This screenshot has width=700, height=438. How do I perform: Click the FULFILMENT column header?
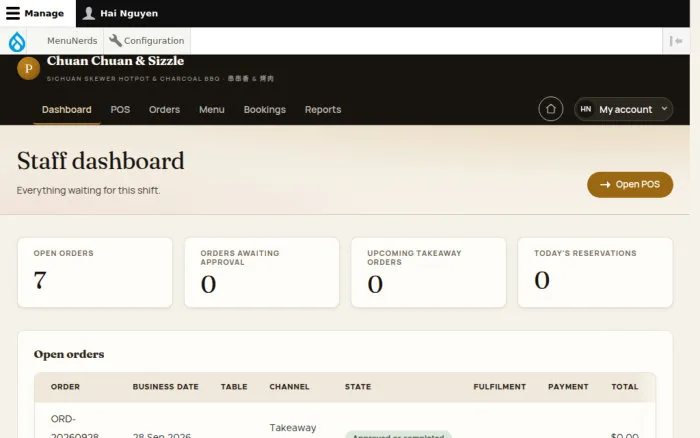pos(500,387)
